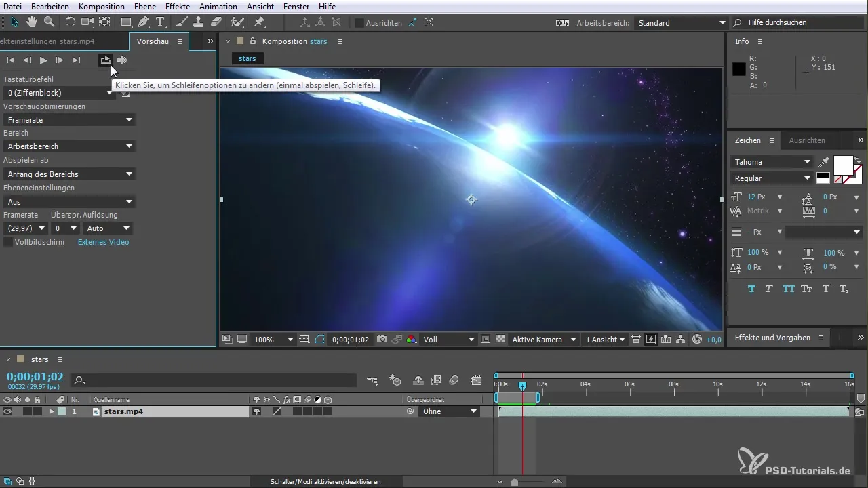Screen dimensions: 868x488
Task: Open the composition flowchart icon in viewer
Action: pos(681,340)
